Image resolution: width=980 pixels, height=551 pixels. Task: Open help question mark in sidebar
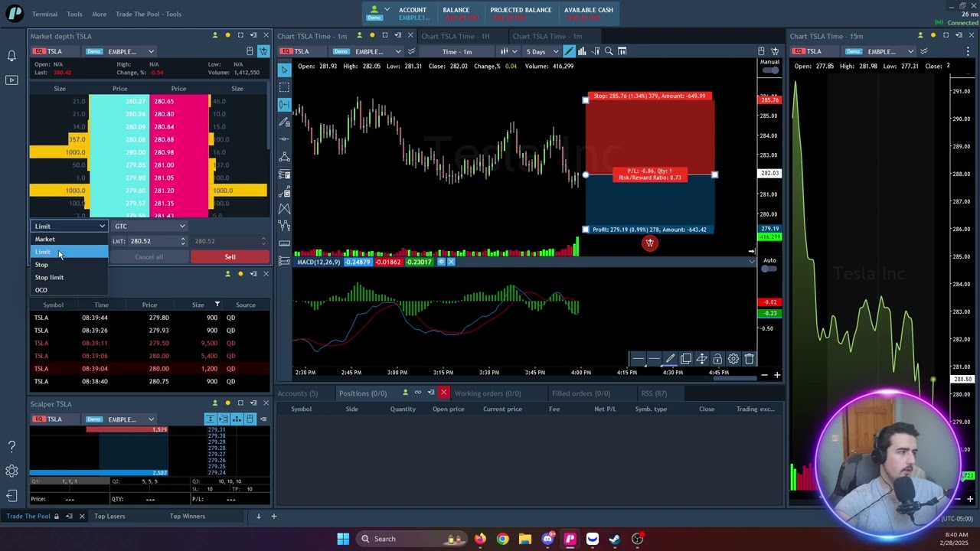pos(11,446)
